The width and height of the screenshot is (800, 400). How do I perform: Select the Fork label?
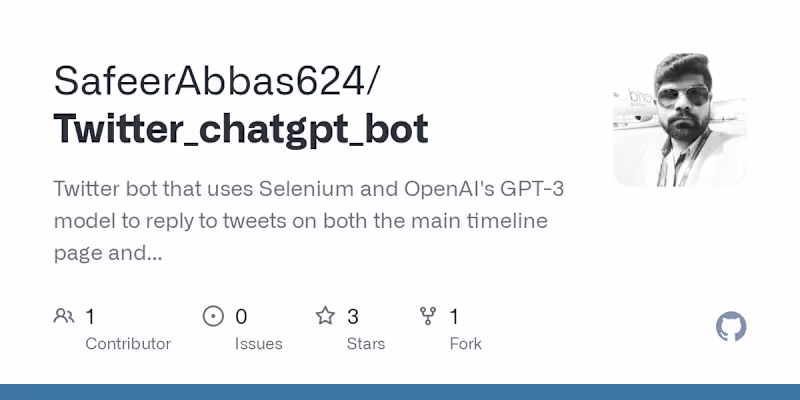465,344
